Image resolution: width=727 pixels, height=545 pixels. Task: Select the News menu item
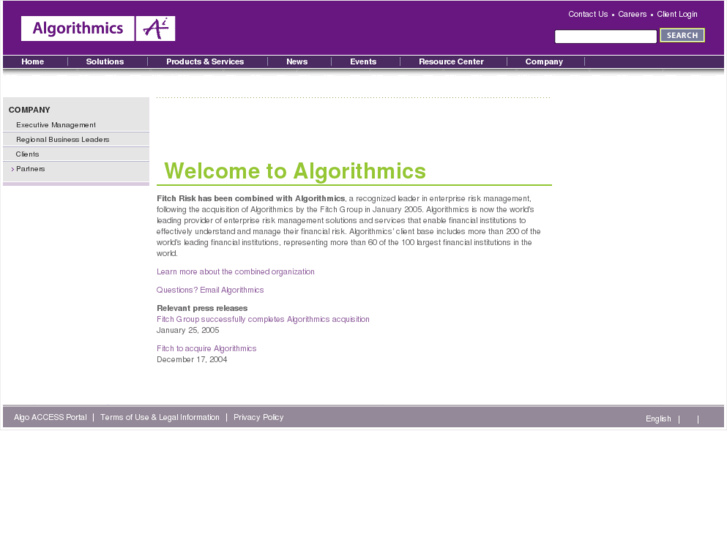point(297,62)
